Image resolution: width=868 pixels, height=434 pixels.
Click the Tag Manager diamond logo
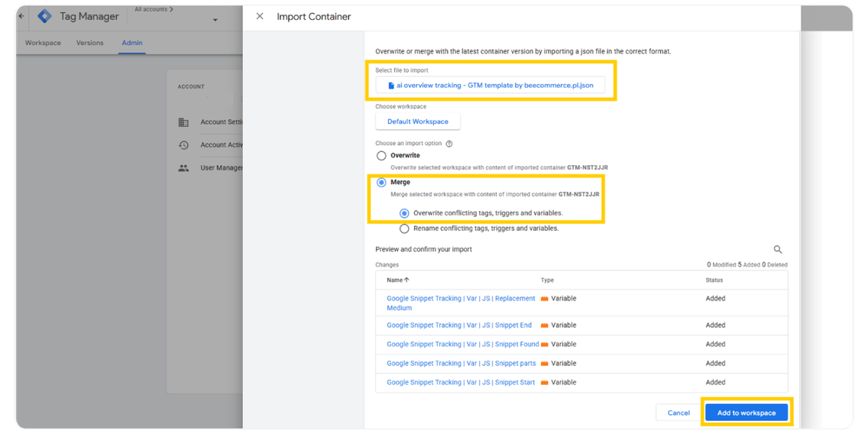[x=45, y=16]
